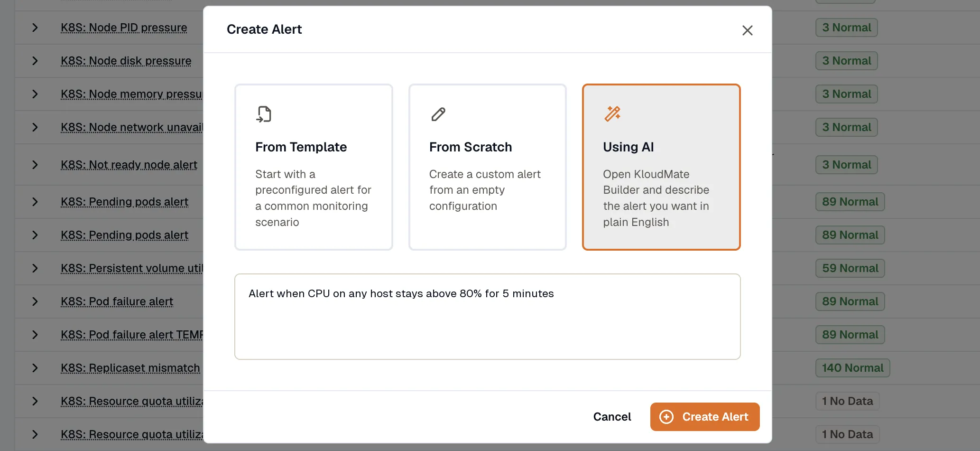The image size is (980, 451).
Task: Open the K8S: Node PID pressure alert
Action: click(x=124, y=28)
